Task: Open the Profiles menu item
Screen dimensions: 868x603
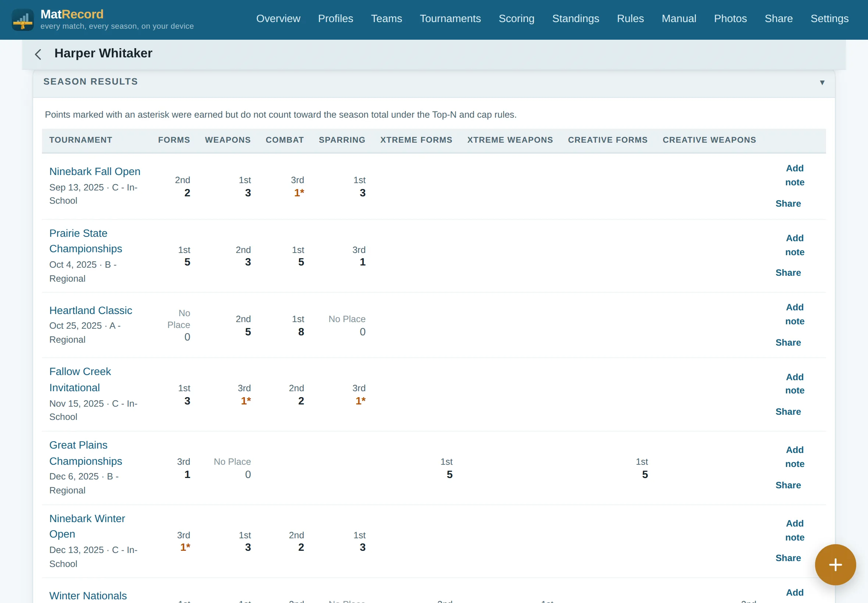Action: 335,18
